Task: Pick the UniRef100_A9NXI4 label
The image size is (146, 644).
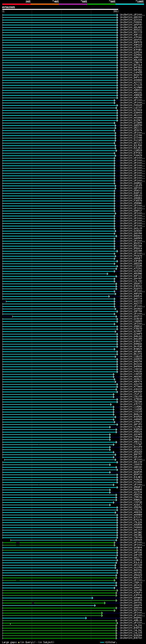Action: pos(131,58)
